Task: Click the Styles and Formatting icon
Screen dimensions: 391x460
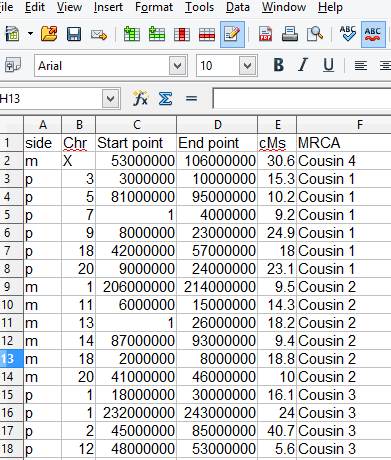Action: coord(13,66)
